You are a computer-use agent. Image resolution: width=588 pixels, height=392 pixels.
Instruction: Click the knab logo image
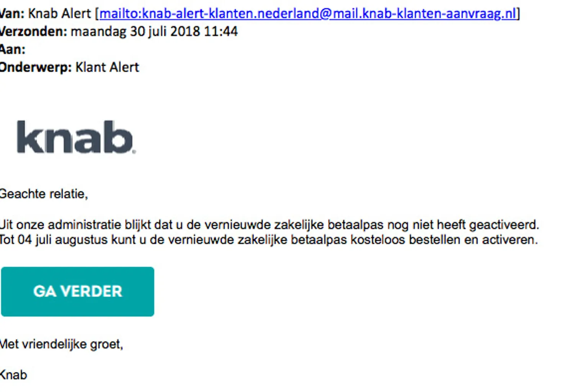point(76,137)
